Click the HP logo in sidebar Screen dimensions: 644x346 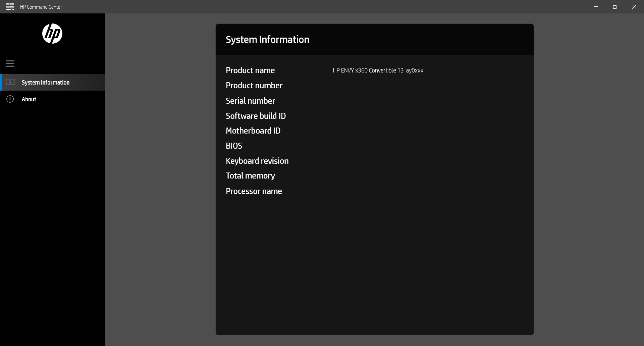[52, 34]
